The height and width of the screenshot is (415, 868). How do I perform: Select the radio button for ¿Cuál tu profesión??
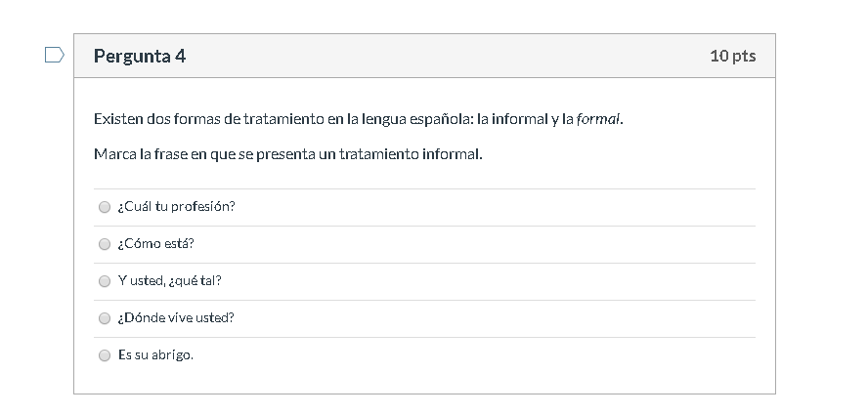pos(105,207)
